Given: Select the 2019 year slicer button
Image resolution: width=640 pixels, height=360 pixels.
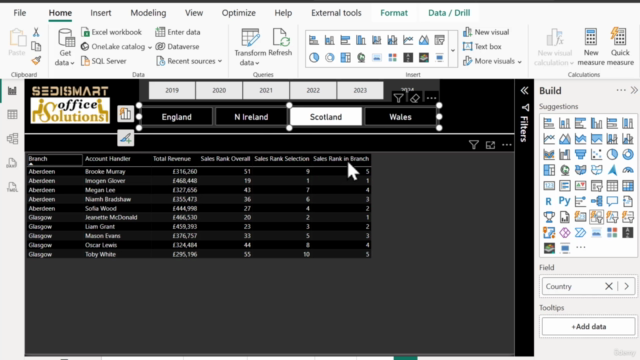Looking at the screenshot, I should 172,91.
